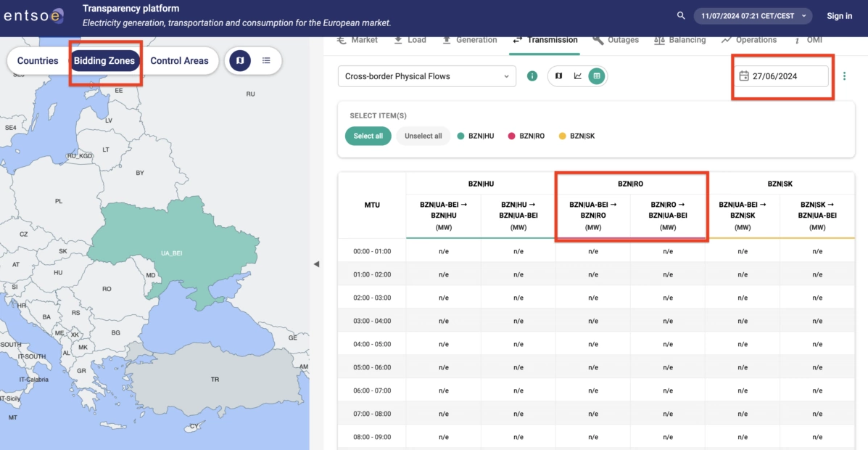The height and width of the screenshot is (450, 868).
Task: Click the 04:00 - 05:00 row label
Action: pyautogui.click(x=372, y=343)
